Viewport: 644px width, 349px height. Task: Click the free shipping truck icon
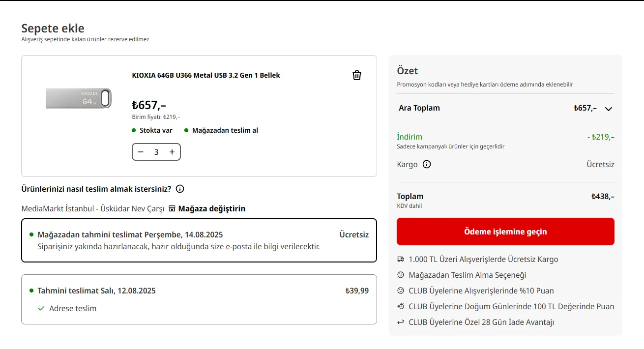pos(401,259)
